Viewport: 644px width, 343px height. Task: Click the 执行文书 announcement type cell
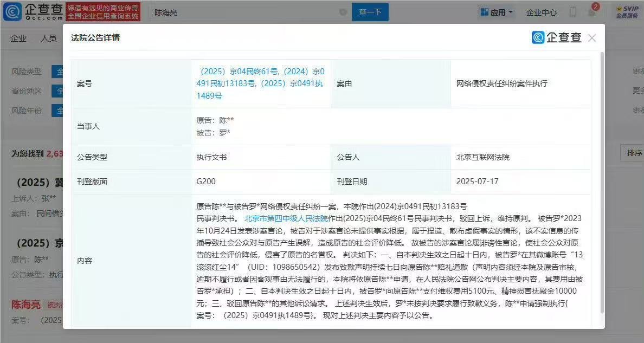(211, 157)
